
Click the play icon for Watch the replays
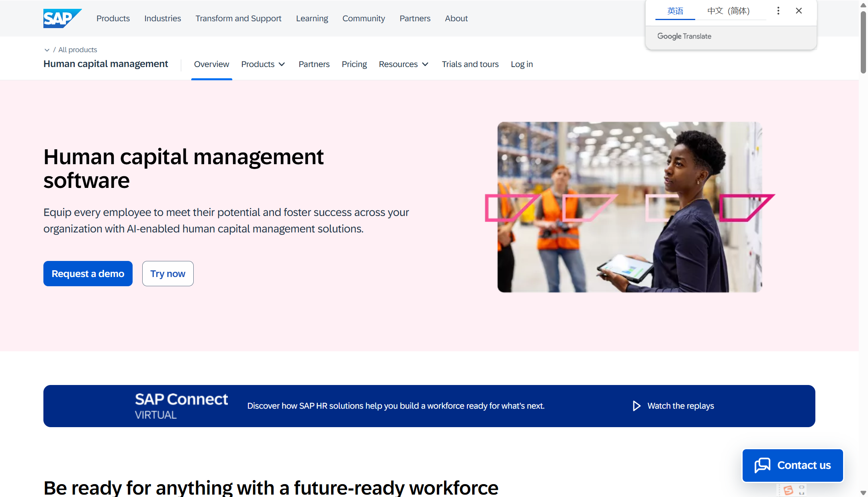636,406
